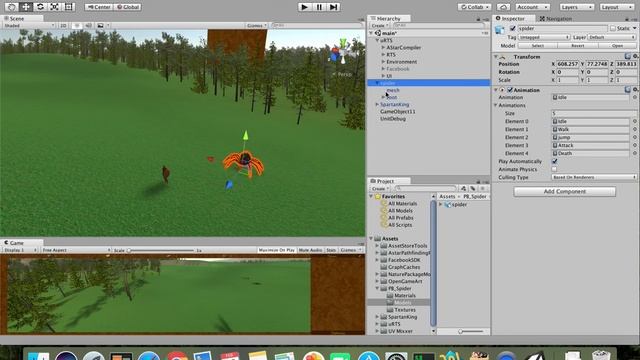
Task: Expand the SpartanKing hierarchy item
Action: point(377,104)
